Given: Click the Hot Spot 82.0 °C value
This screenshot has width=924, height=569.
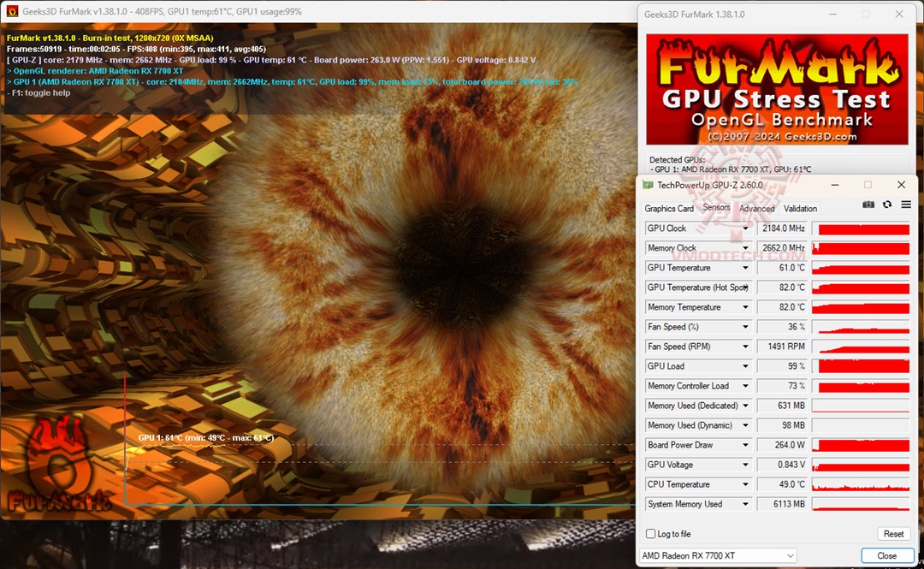Looking at the screenshot, I should click(781, 287).
